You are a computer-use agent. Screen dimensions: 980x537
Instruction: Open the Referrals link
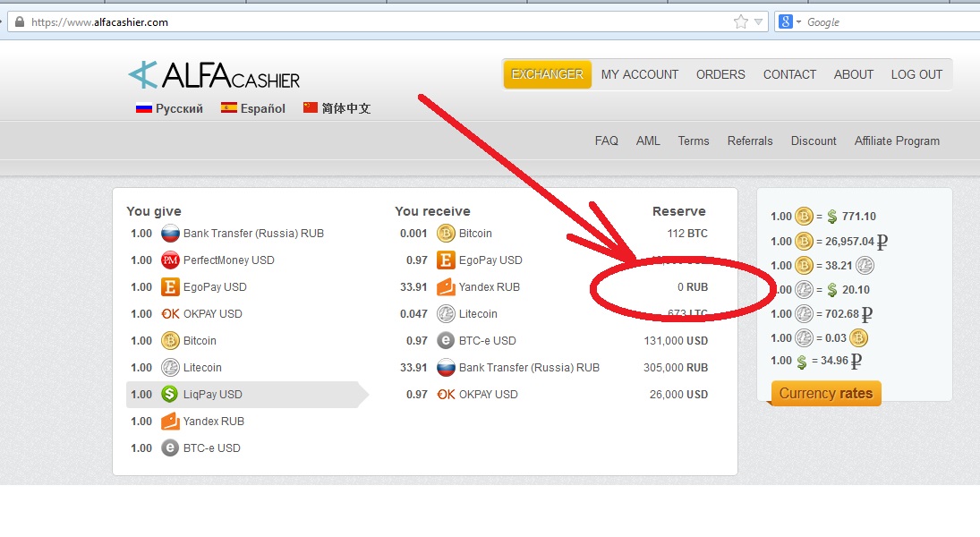click(x=750, y=141)
